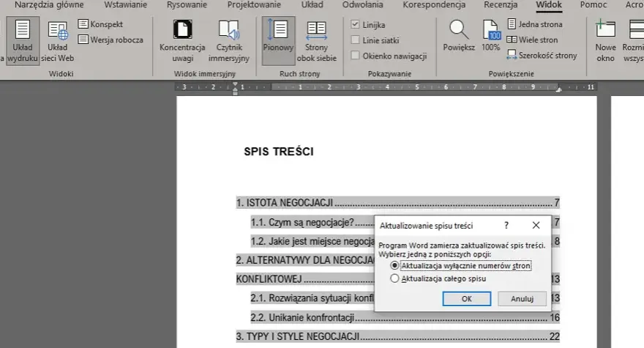The width and height of the screenshot is (644, 348).
Task: Click the KONFLIKTOWEJ line in contents
Action: click(x=305, y=279)
